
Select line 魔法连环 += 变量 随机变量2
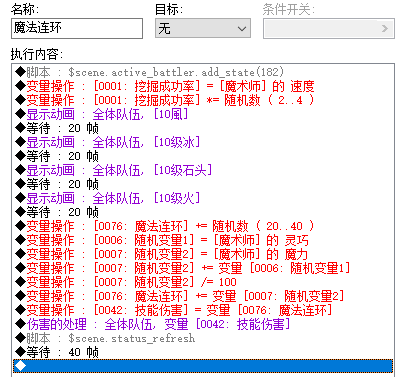[x=203, y=296]
